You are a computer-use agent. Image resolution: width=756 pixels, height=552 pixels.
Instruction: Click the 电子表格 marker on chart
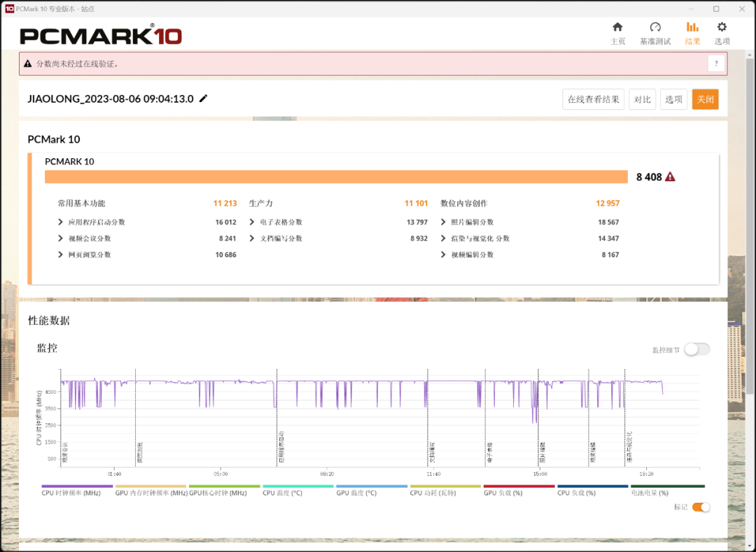point(486,418)
